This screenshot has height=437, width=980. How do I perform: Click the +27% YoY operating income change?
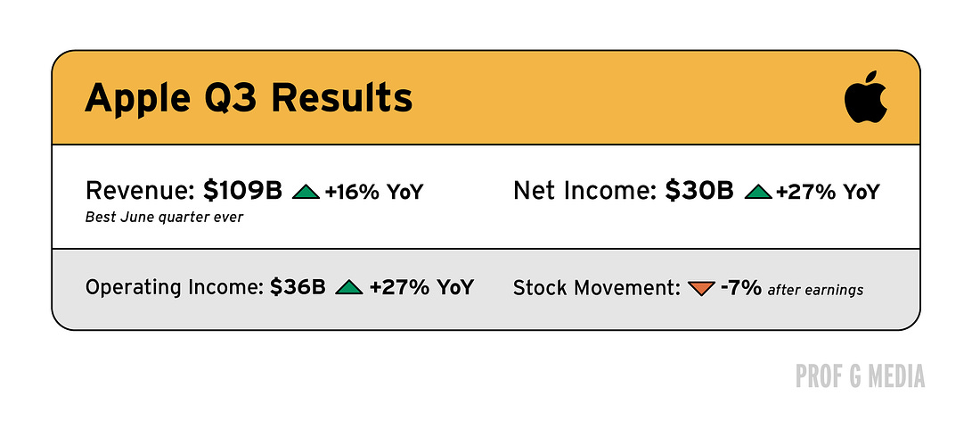[421, 287]
